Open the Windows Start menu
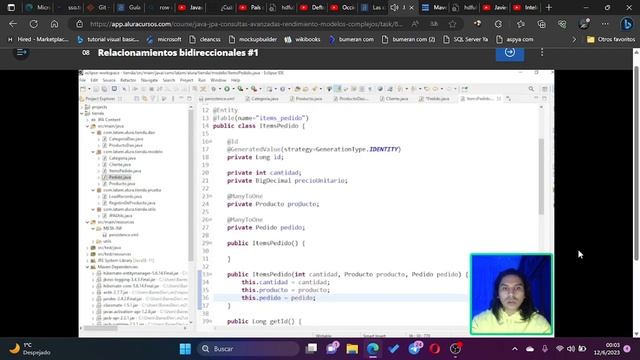The height and width of the screenshot is (360, 640). [x=185, y=349]
